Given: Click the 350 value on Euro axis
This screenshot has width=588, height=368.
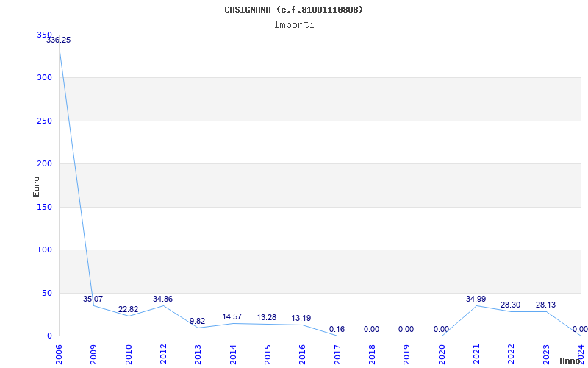Looking at the screenshot, I should pos(44,35).
